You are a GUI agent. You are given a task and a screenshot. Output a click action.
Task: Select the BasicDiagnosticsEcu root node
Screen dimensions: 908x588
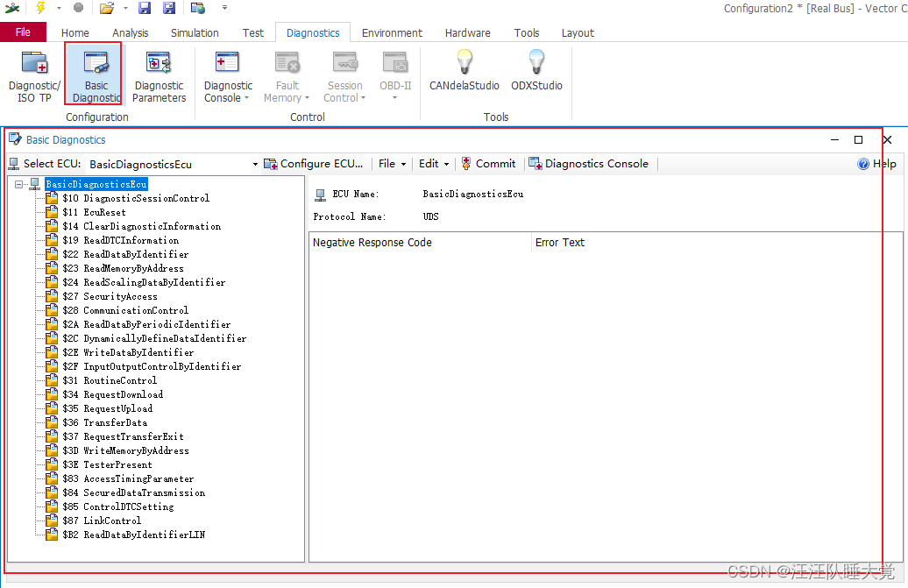[x=96, y=184]
